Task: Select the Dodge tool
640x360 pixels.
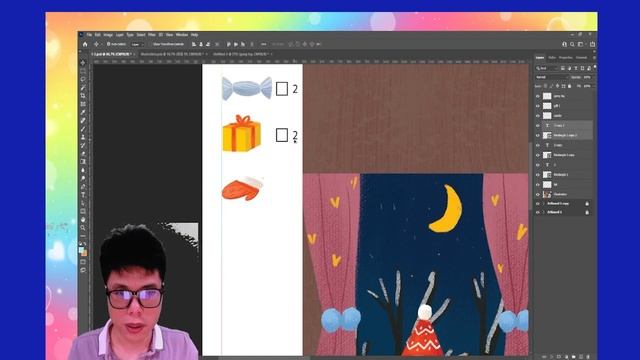Action: [x=83, y=178]
